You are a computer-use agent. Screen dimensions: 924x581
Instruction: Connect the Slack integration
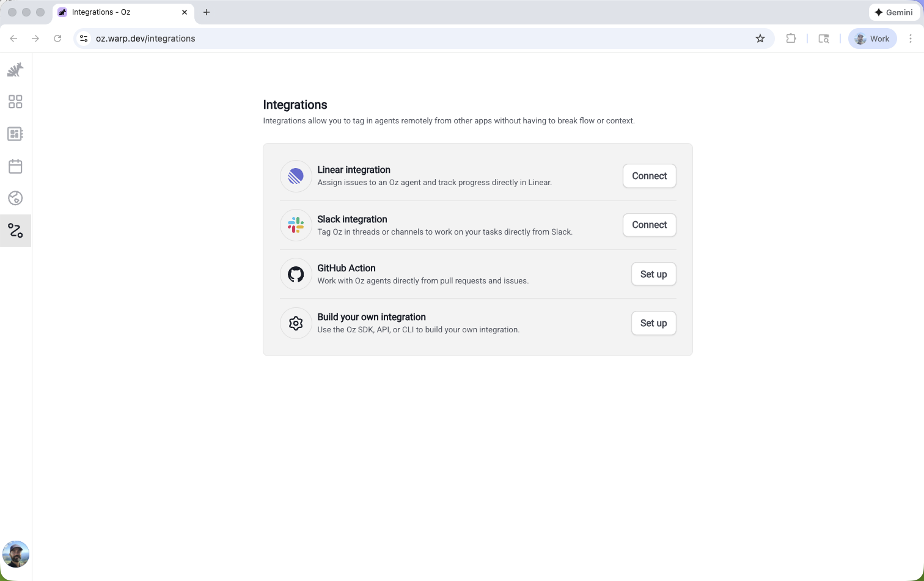(x=649, y=225)
